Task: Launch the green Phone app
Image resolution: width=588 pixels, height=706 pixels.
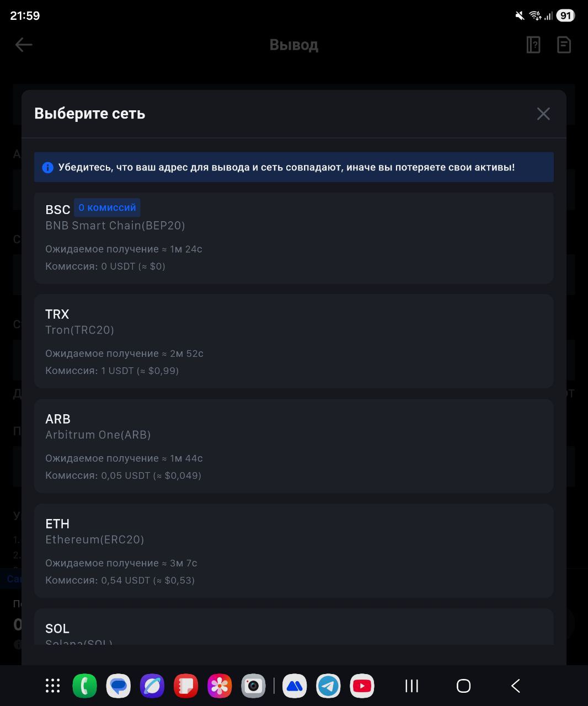Action: [84, 686]
